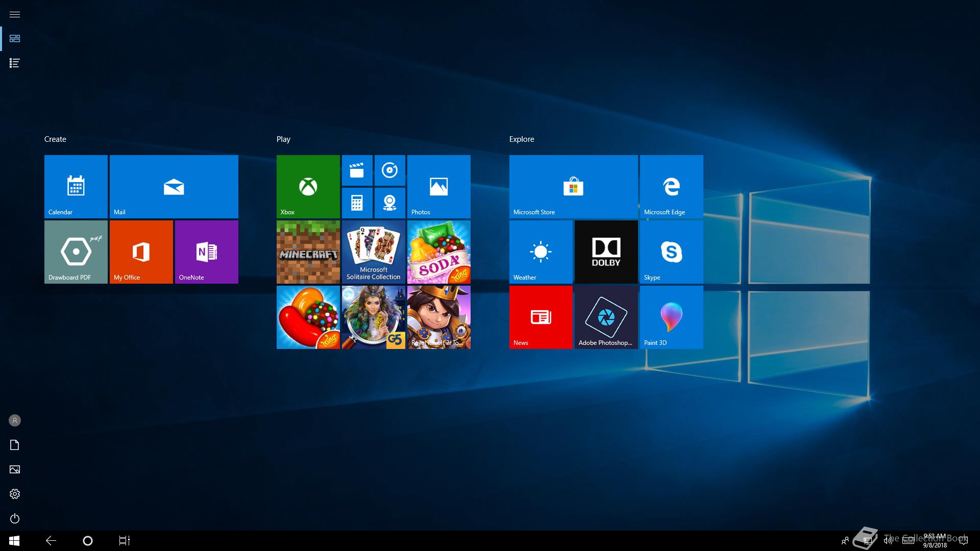Open the Dolby tile
This screenshot has height=551, width=980.
(606, 252)
